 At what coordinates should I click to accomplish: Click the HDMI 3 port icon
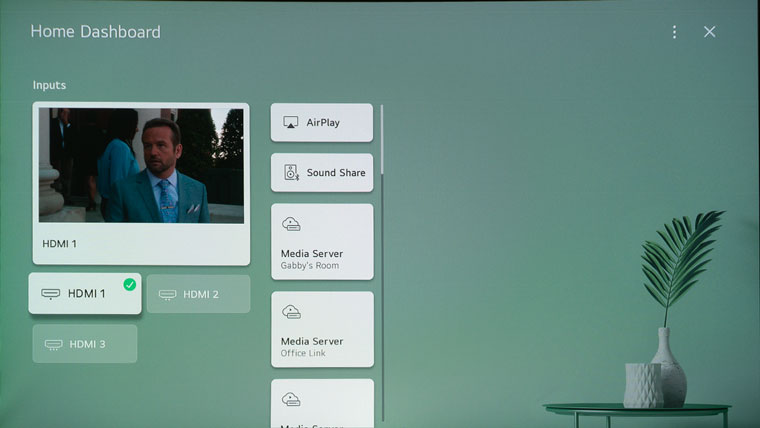(x=53, y=344)
